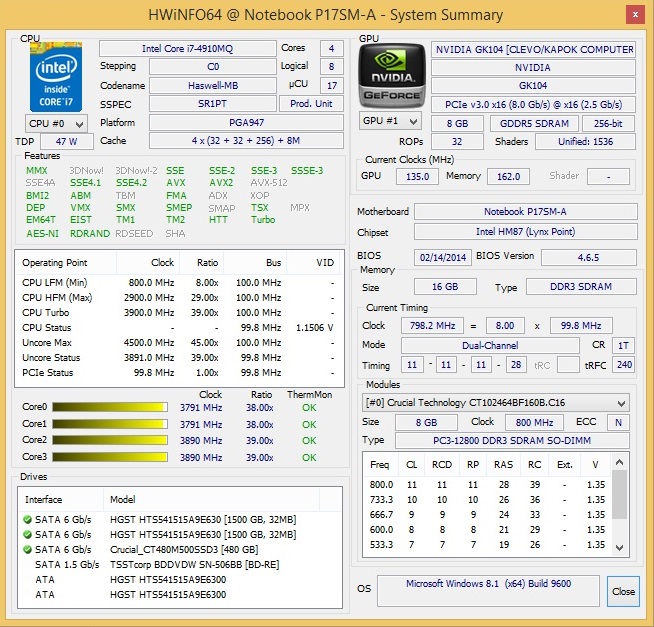Click the VID column header

tap(315, 263)
